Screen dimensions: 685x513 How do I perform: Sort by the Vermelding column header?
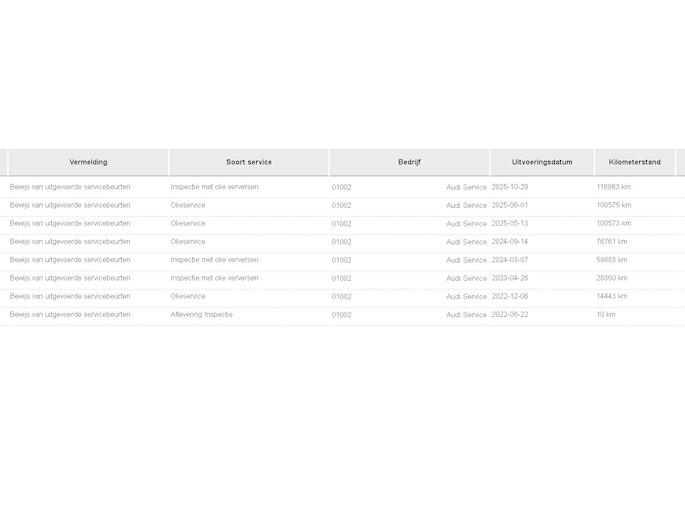[x=88, y=162]
